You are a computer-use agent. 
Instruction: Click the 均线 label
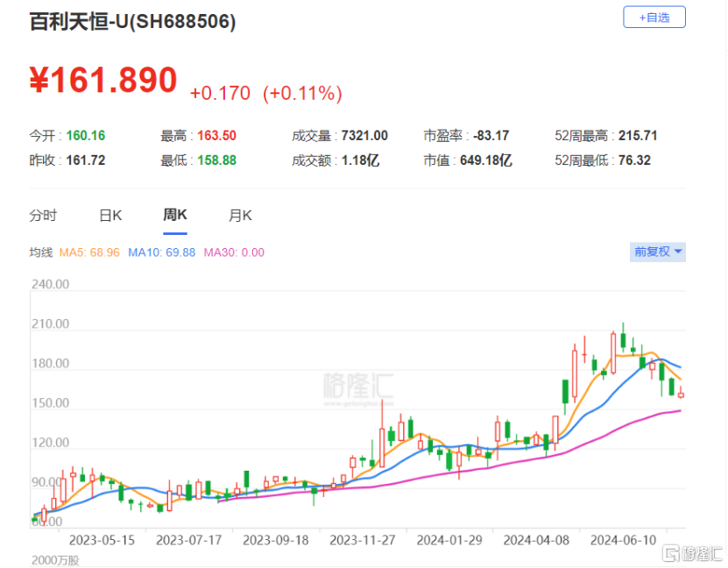[41, 252]
